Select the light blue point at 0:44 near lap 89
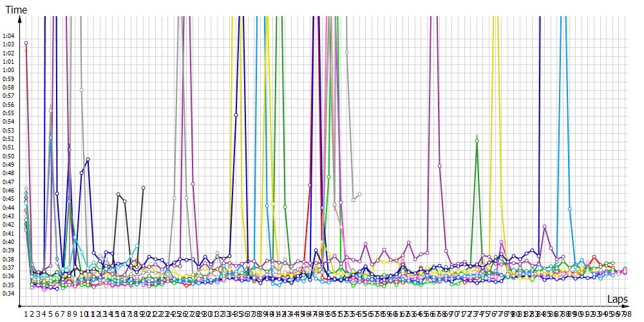The width and height of the screenshot is (644, 322). 570,209
